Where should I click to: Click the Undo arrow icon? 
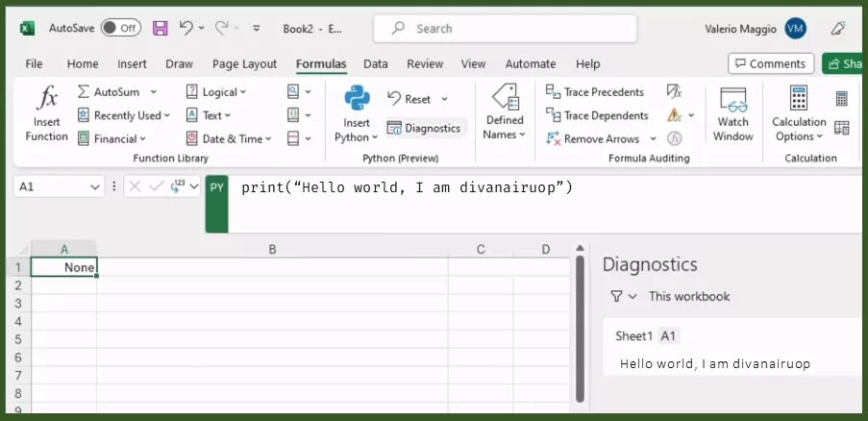click(x=186, y=29)
